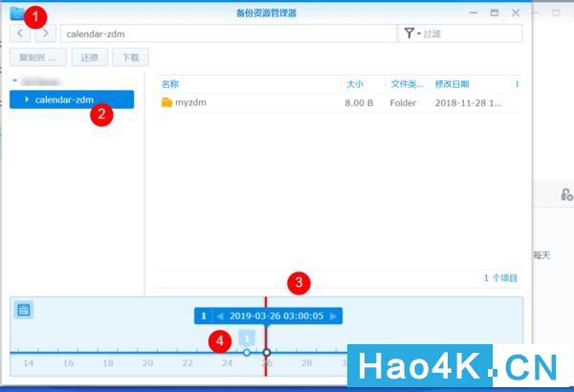The width and height of the screenshot is (574, 392).
Task: Minimize the 备份资源管理器 window
Action: click(x=474, y=12)
